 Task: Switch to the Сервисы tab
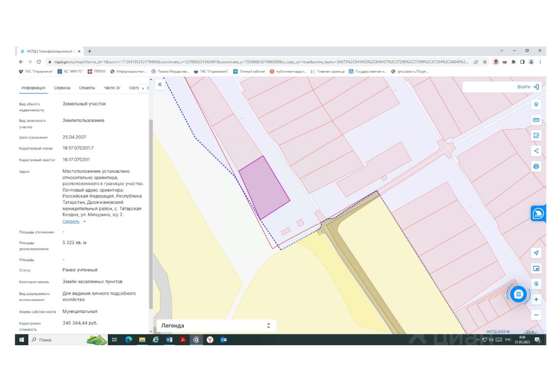click(62, 87)
